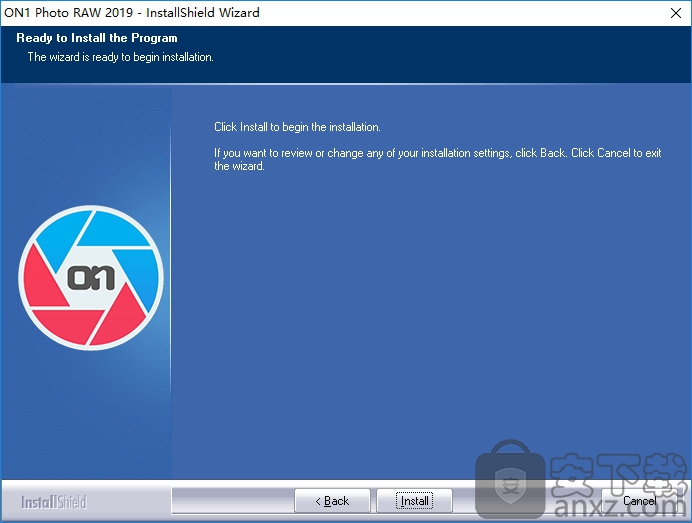This screenshot has height=523, width=692.
Task: Click the window title 'ON1 Photo RAW 2019'
Action: pyautogui.click(x=68, y=12)
